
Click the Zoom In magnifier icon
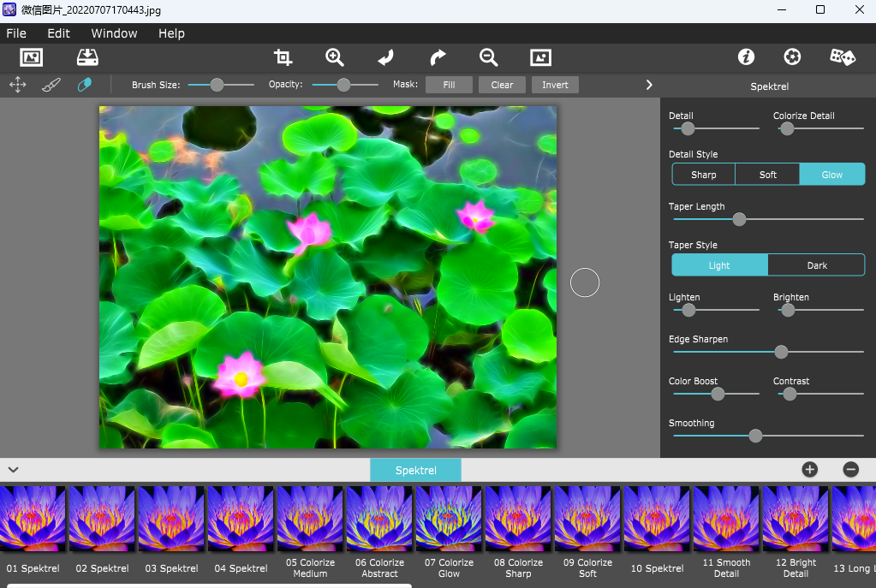[x=334, y=57]
